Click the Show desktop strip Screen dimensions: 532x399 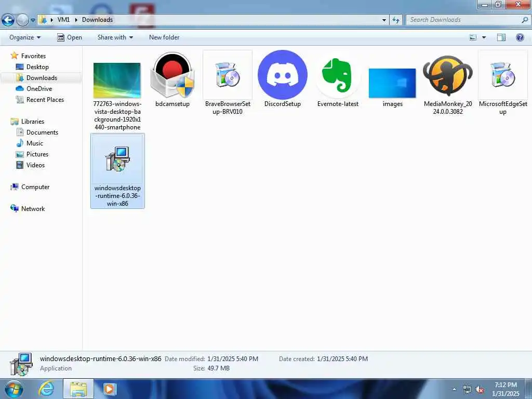point(528,389)
